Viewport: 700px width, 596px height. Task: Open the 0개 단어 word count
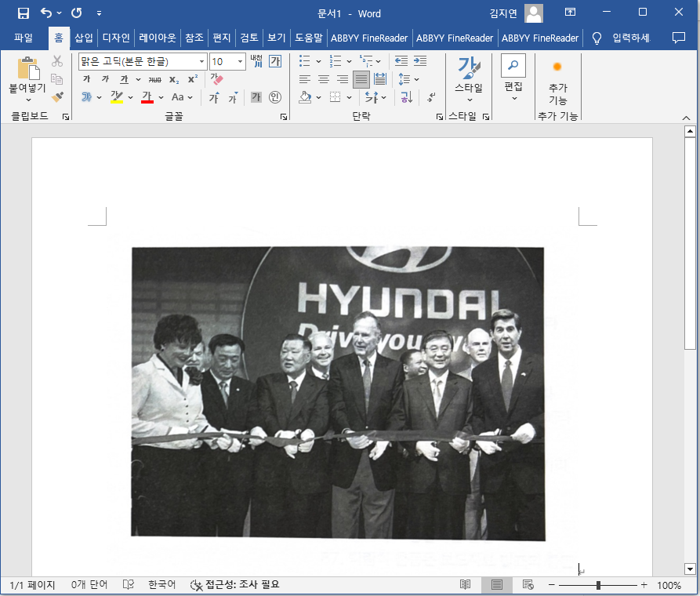(x=89, y=584)
